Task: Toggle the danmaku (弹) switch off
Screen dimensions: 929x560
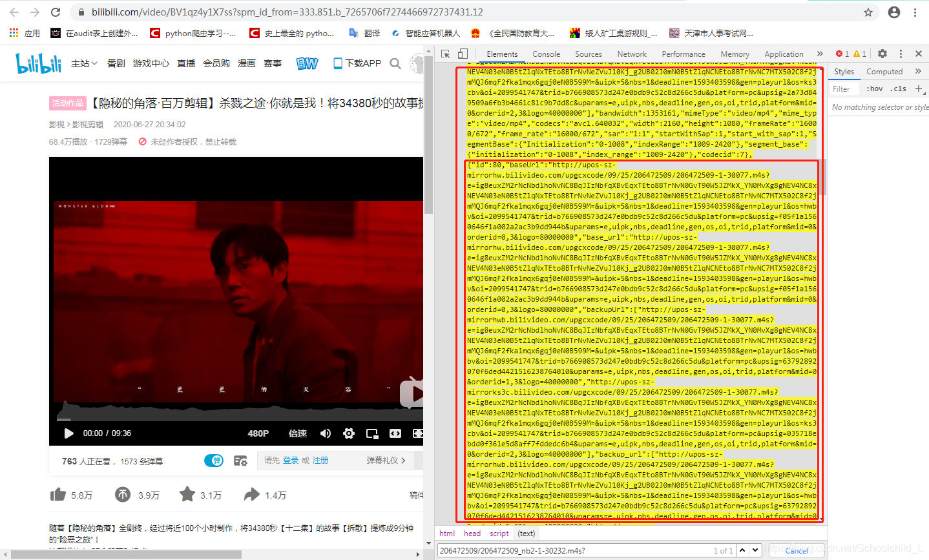Action: (214, 461)
